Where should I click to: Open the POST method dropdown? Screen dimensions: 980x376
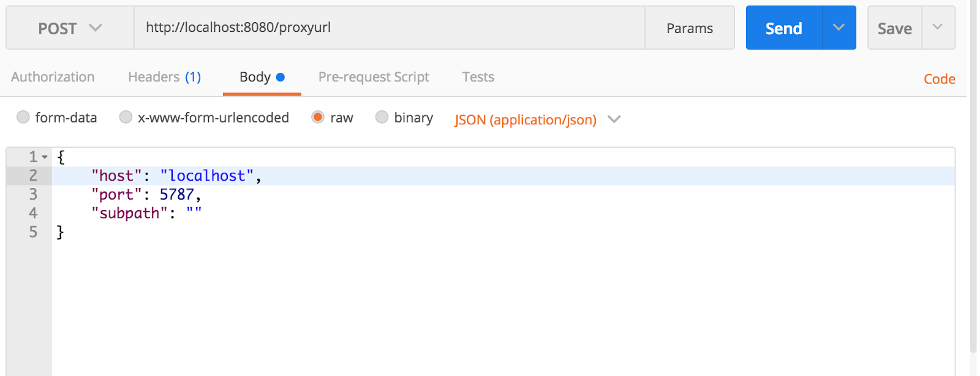70,28
